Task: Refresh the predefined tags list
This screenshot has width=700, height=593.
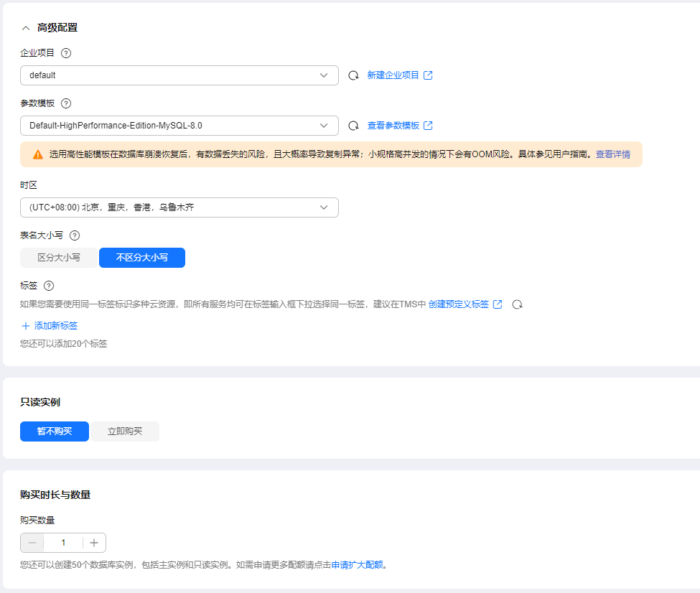Action: 517,304
